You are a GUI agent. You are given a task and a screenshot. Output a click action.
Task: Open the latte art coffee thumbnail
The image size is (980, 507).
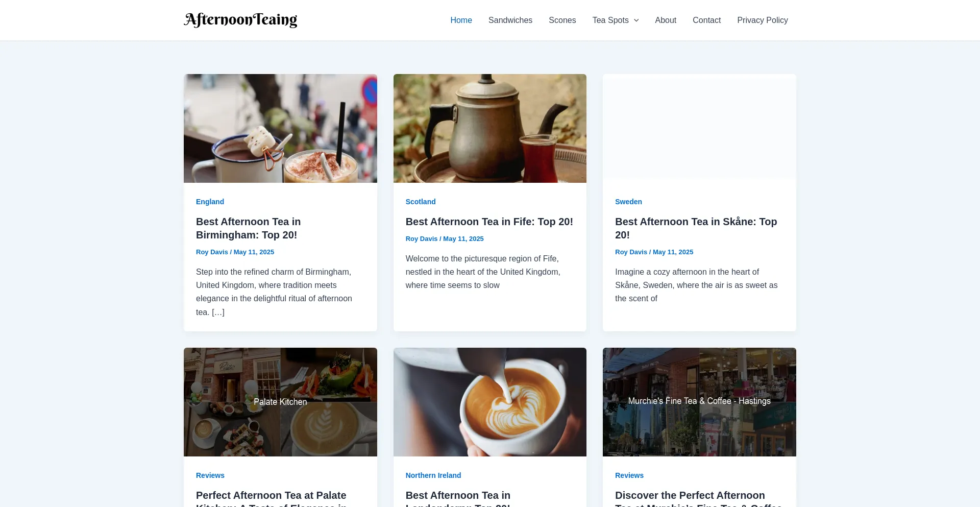coord(490,402)
